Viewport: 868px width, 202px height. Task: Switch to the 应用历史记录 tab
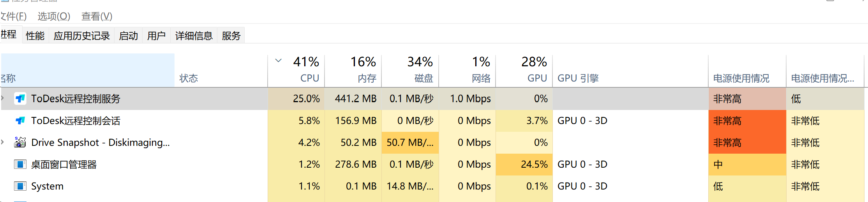coord(82,36)
